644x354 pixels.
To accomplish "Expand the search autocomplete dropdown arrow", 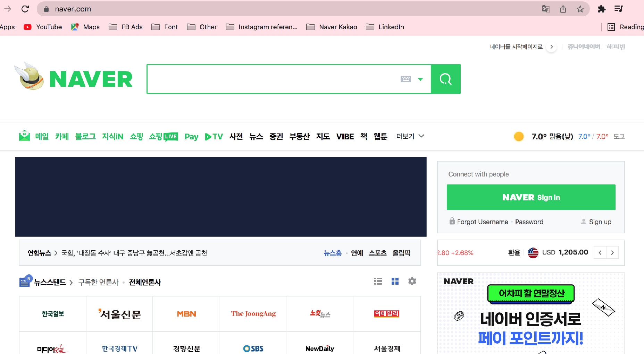I will click(x=420, y=79).
